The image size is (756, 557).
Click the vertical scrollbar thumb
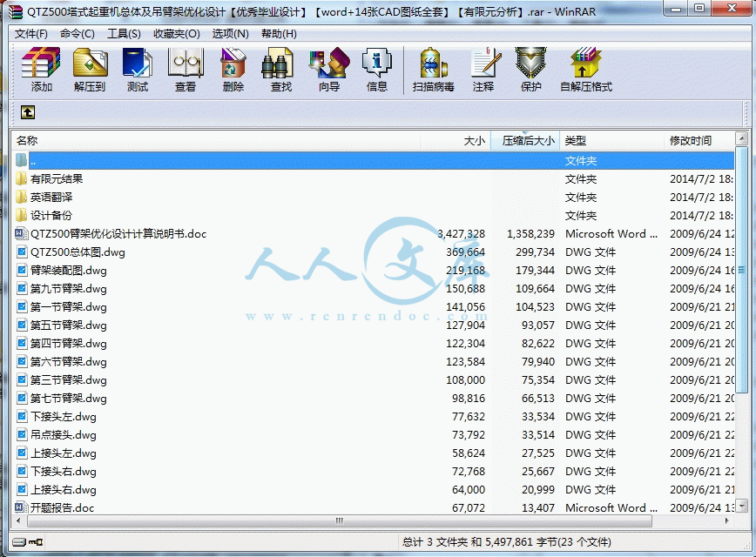[742, 269]
